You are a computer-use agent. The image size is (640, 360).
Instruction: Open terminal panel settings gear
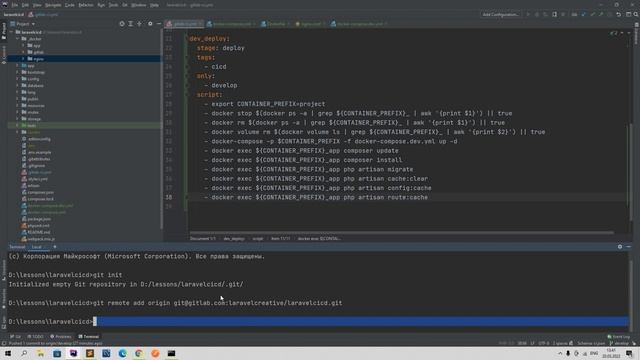(620, 247)
